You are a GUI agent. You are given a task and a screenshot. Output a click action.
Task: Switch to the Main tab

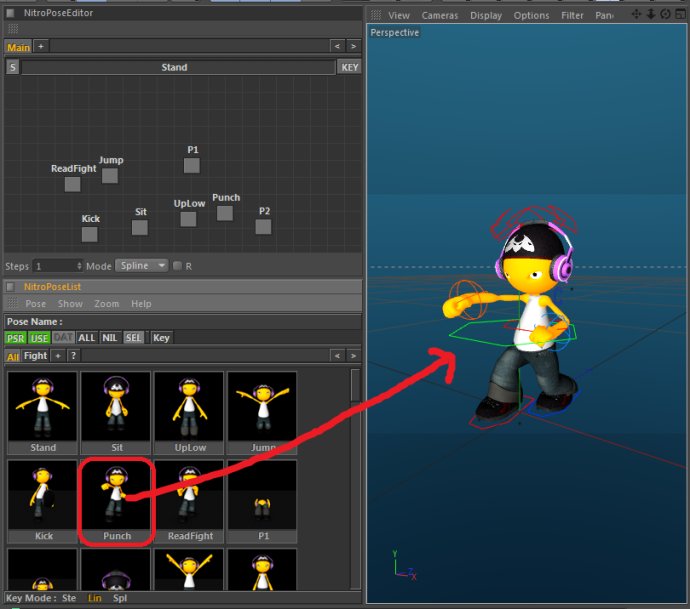(x=18, y=47)
